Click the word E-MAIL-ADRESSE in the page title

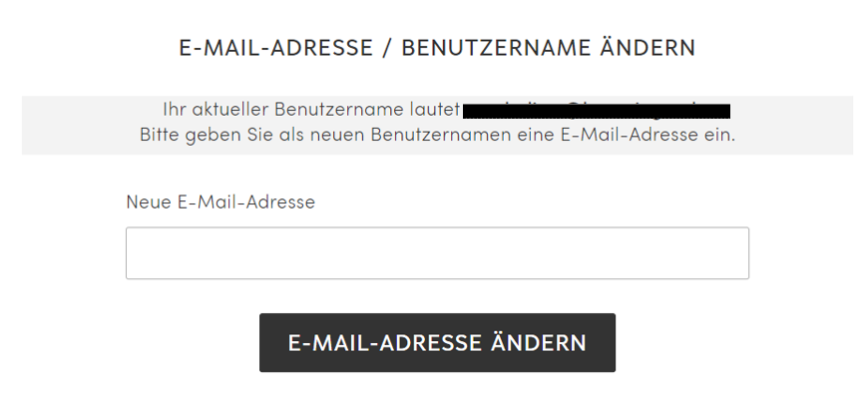click(275, 48)
